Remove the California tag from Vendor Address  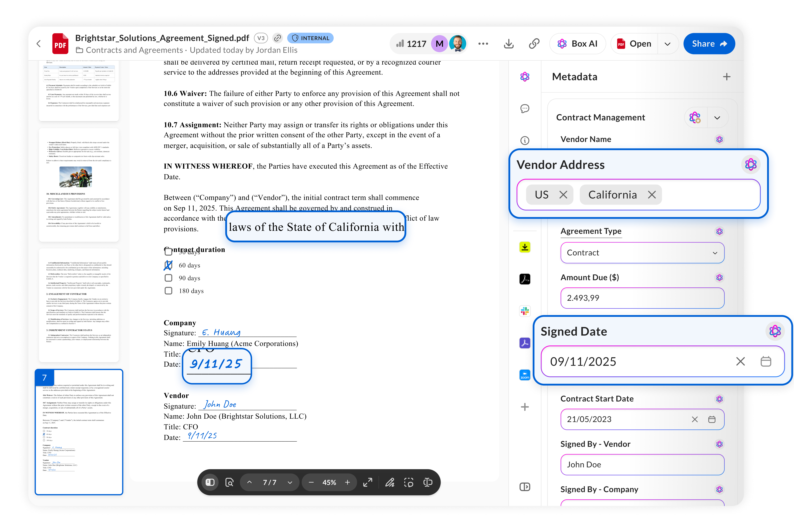click(x=652, y=195)
